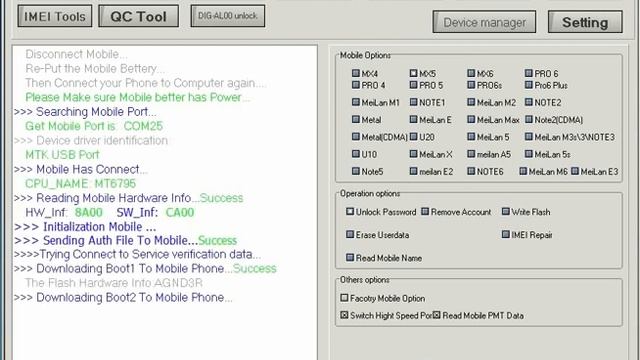Select the MeiLan M6 checkbox

pos(523,171)
